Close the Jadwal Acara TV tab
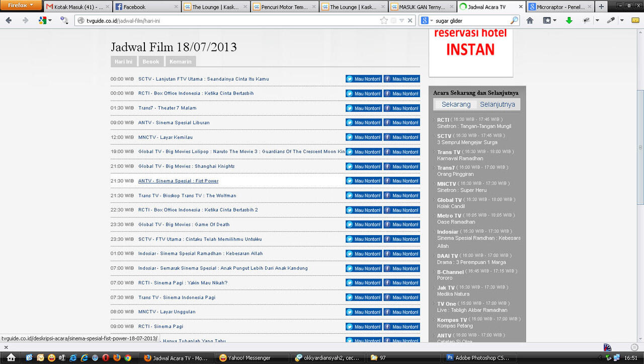The height and width of the screenshot is (364, 644). tap(520, 7)
